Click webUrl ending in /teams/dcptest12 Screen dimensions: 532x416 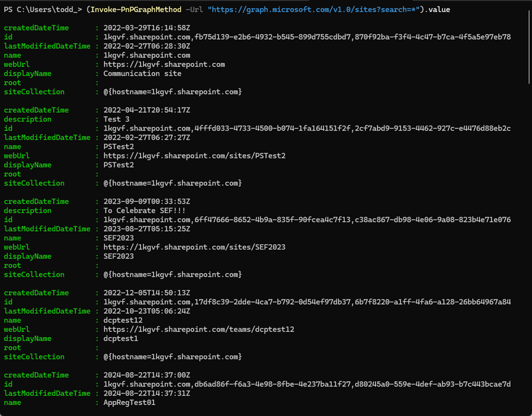tap(199, 329)
